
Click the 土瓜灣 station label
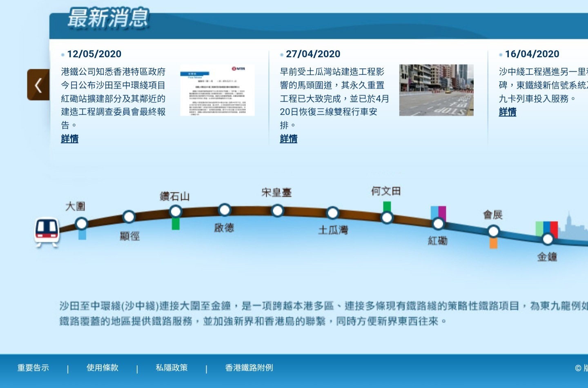coord(333,230)
